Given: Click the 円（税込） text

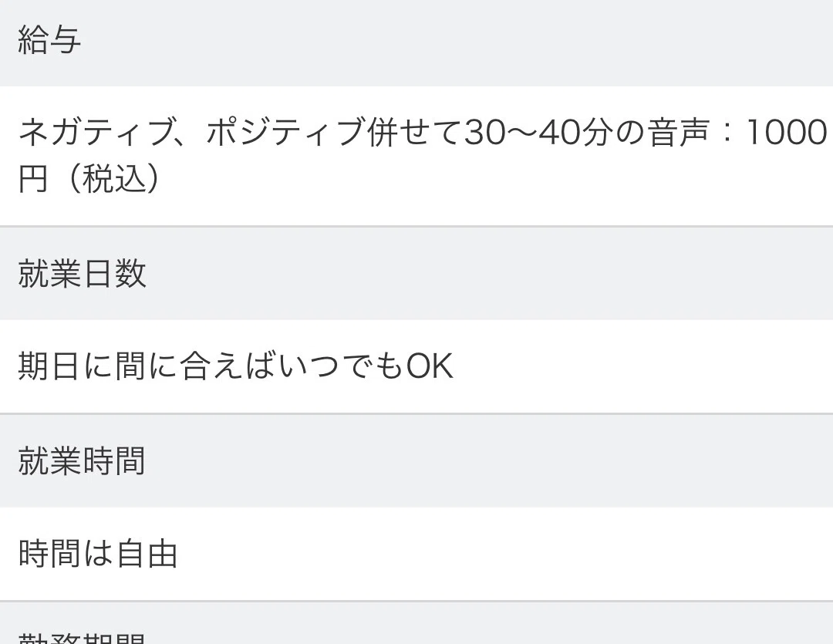Looking at the screenshot, I should tap(91, 180).
